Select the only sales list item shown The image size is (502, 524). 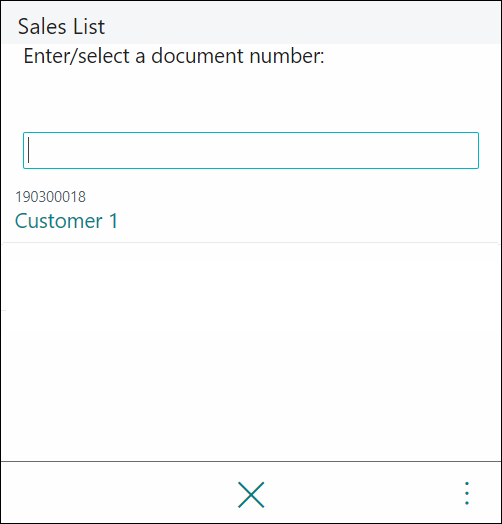(250, 211)
